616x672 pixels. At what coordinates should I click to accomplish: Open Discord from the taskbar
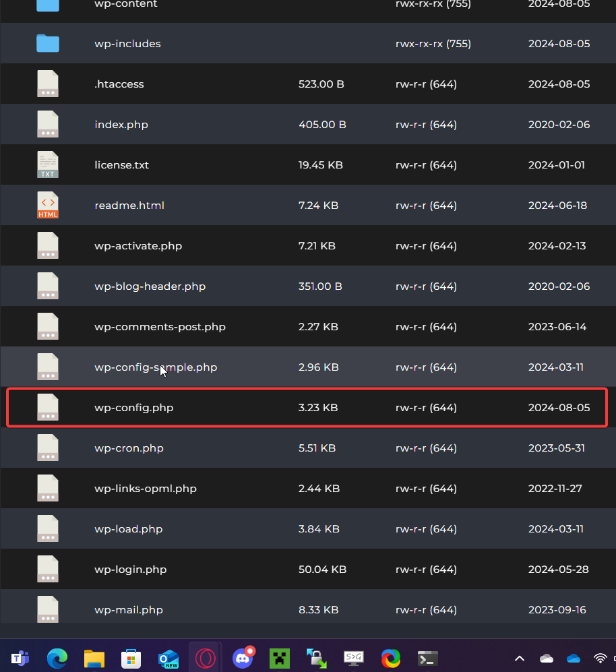click(243, 658)
